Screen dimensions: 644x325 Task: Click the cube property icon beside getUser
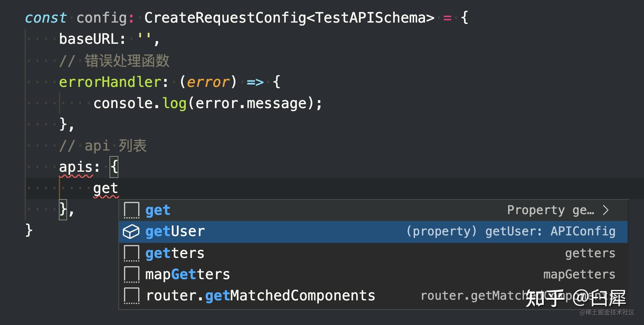click(x=131, y=232)
